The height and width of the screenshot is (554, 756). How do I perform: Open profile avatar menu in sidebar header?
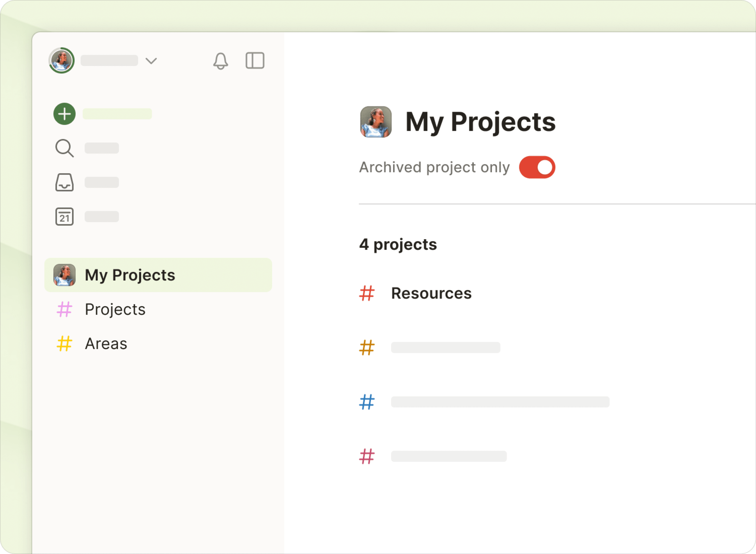61,61
